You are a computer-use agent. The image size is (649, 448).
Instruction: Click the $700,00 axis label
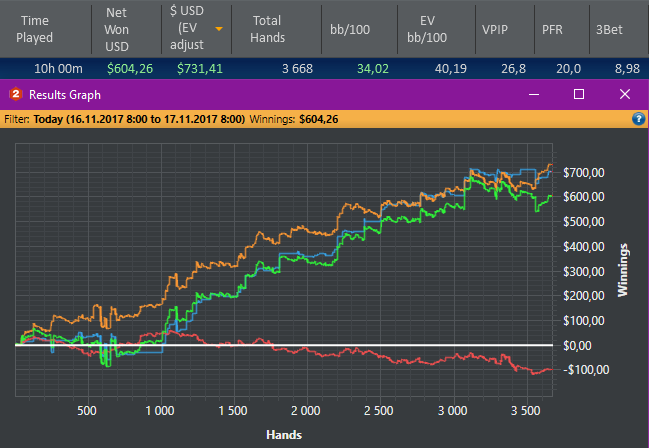584,172
